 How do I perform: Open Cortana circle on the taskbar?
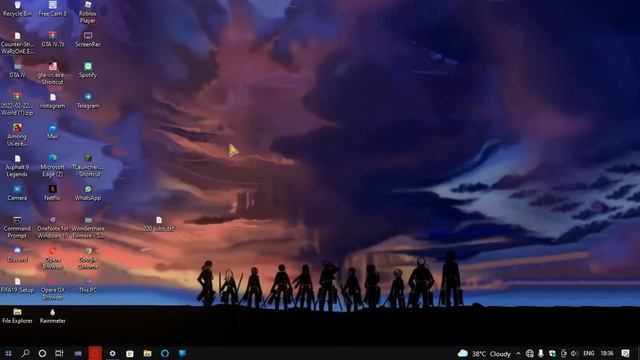tap(42, 353)
